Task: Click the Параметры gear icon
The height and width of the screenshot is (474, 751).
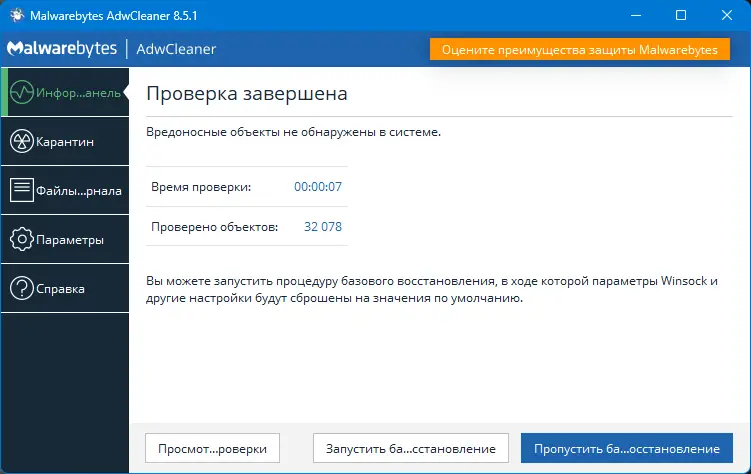Action: pyautogui.click(x=22, y=239)
